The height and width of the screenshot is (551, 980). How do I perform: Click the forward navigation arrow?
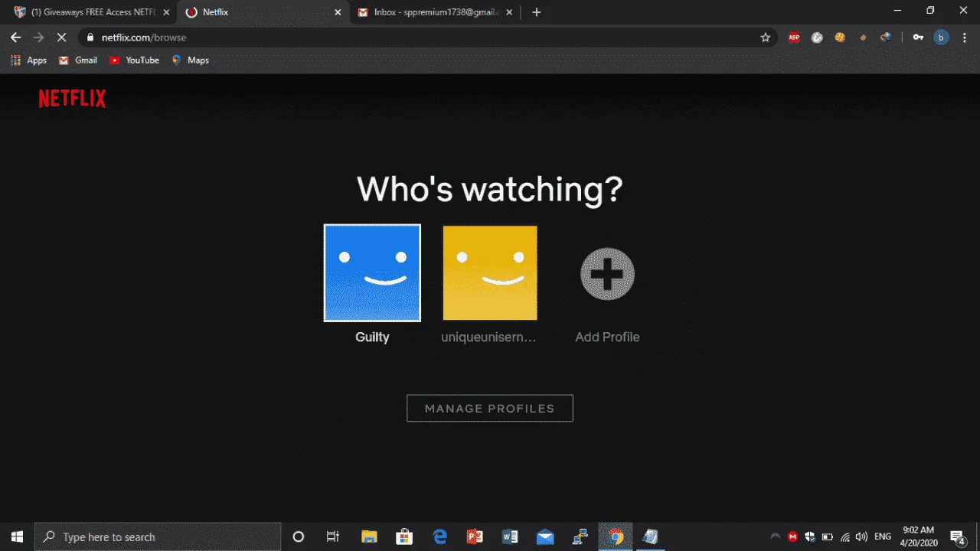pos(39,37)
